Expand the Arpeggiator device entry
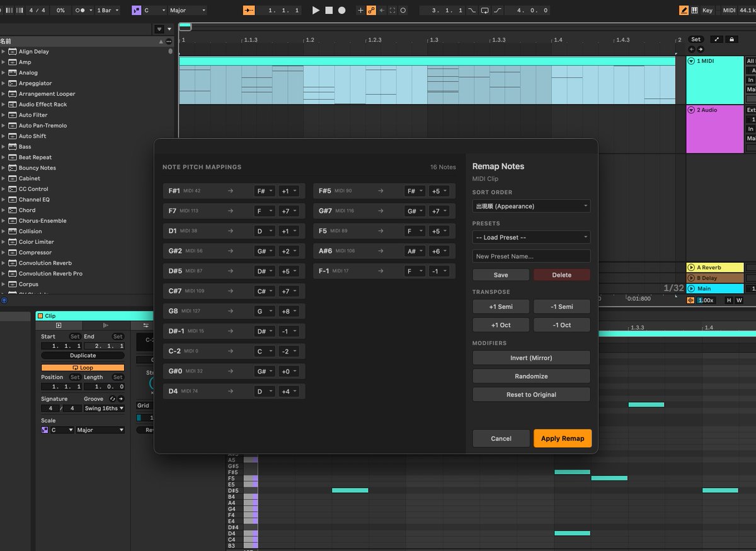756x551 pixels. [x=4, y=83]
